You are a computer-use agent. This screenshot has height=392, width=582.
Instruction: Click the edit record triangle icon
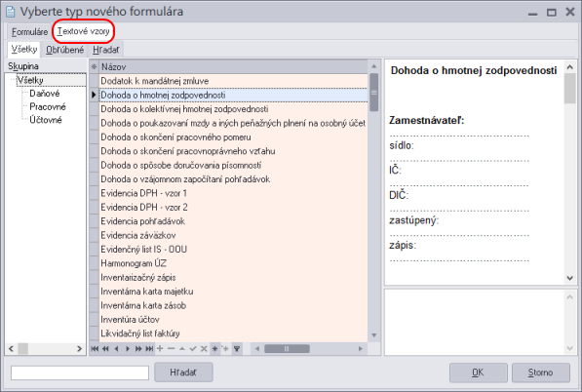click(182, 348)
